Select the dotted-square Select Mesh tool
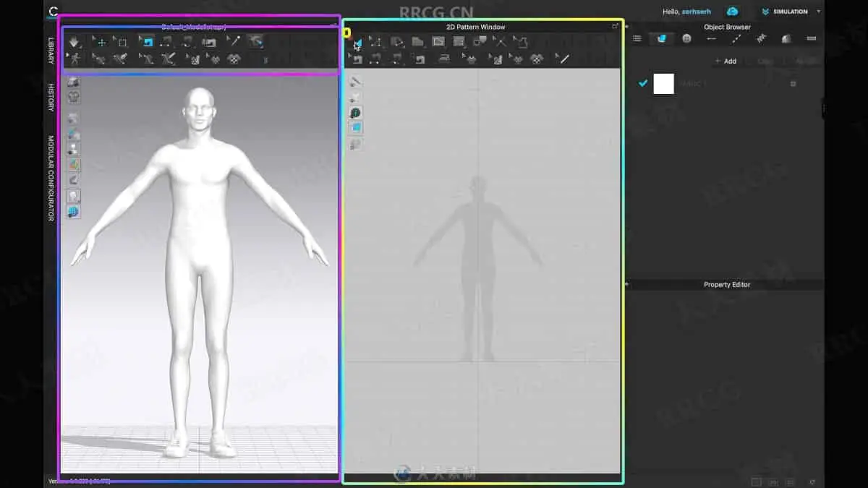 (122, 42)
